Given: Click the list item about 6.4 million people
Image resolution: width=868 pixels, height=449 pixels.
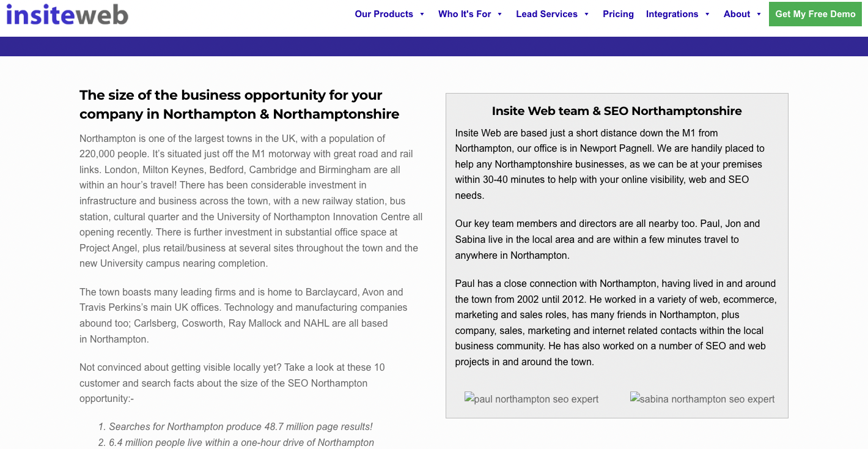Looking at the screenshot, I should pyautogui.click(x=241, y=442).
